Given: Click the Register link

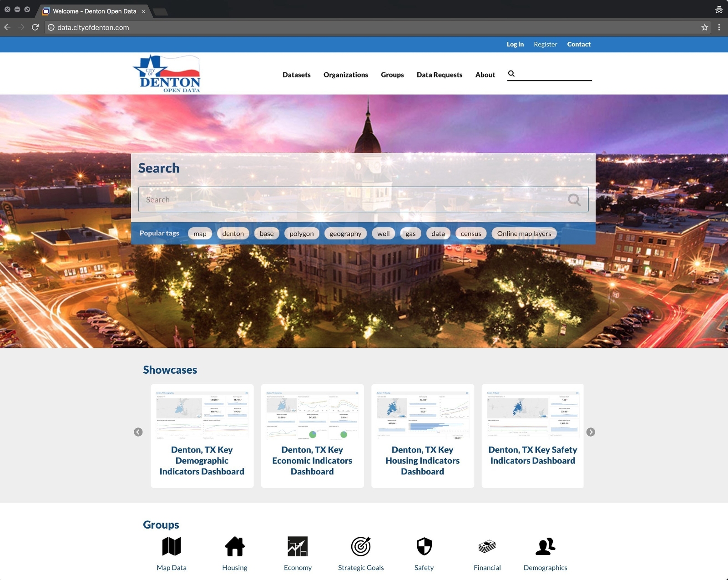Looking at the screenshot, I should click(545, 44).
